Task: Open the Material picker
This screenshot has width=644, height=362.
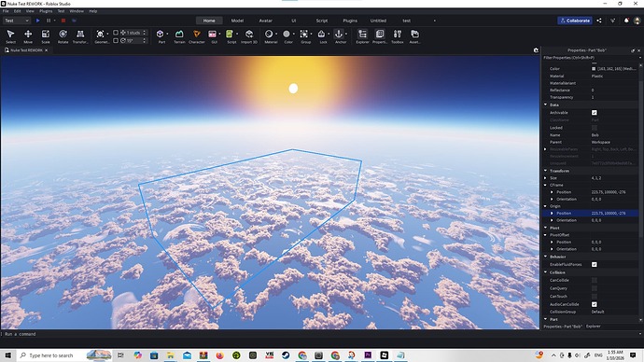Action: (x=270, y=36)
